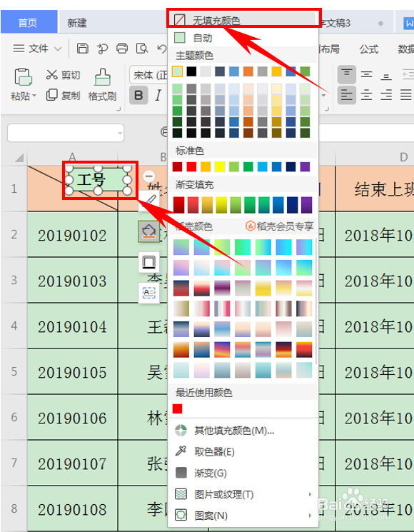Click the align-right icon

(386, 95)
